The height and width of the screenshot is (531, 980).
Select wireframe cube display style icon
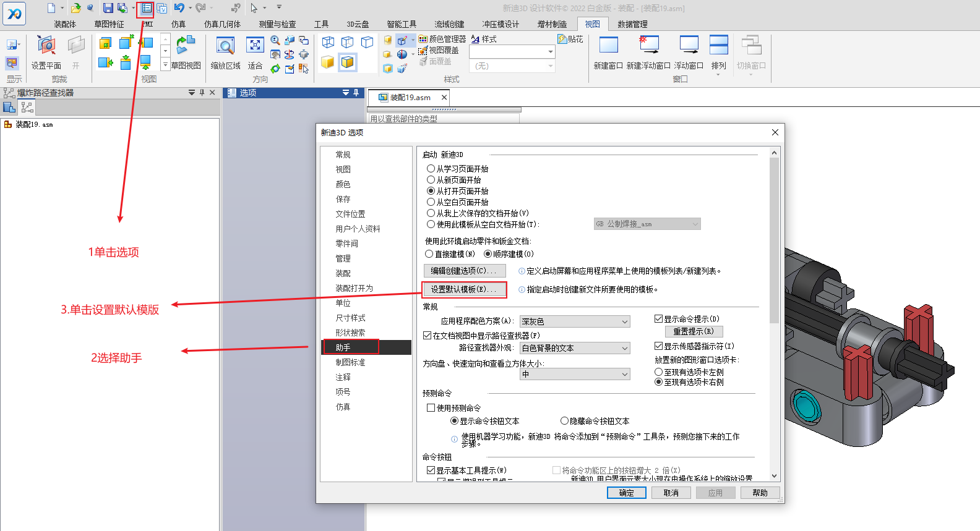click(328, 42)
